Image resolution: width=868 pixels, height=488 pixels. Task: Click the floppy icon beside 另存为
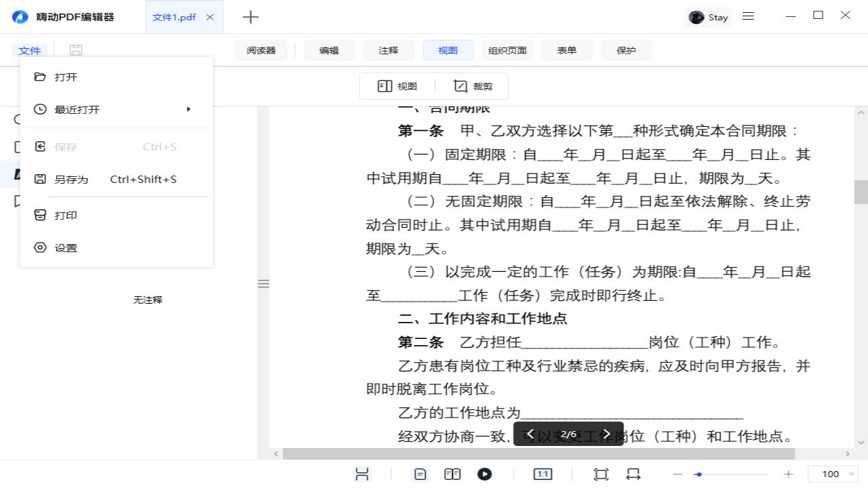[40, 179]
